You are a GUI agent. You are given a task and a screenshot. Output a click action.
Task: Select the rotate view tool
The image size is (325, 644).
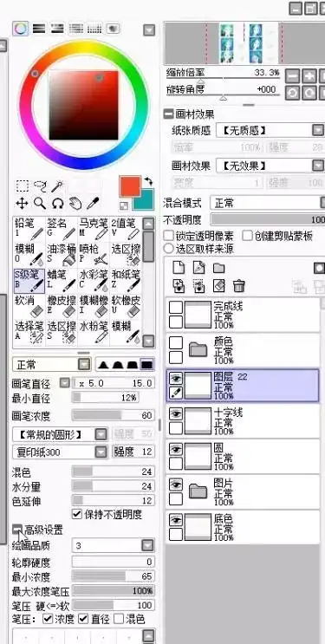57,203
